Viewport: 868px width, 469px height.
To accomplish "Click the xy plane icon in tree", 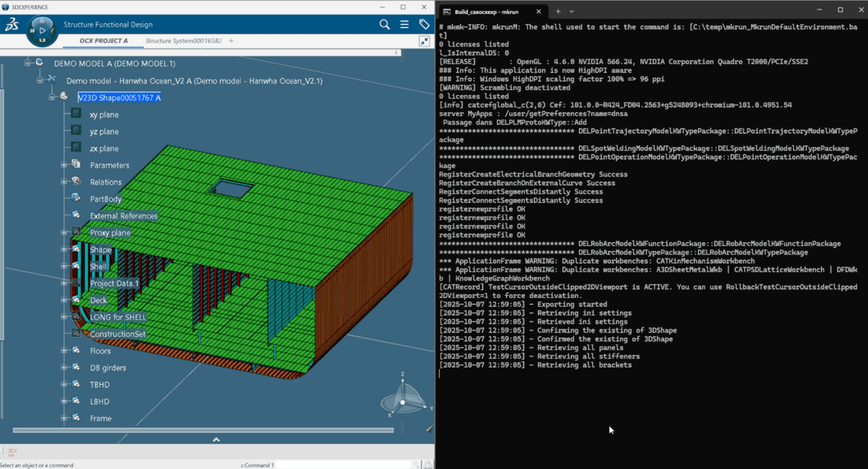I will [x=76, y=114].
